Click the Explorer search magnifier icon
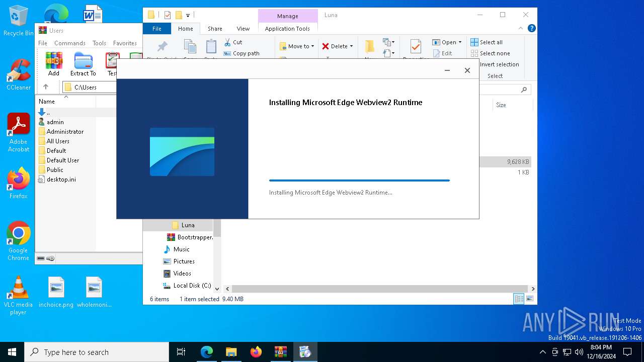This screenshot has width=644, height=362. 524,89
